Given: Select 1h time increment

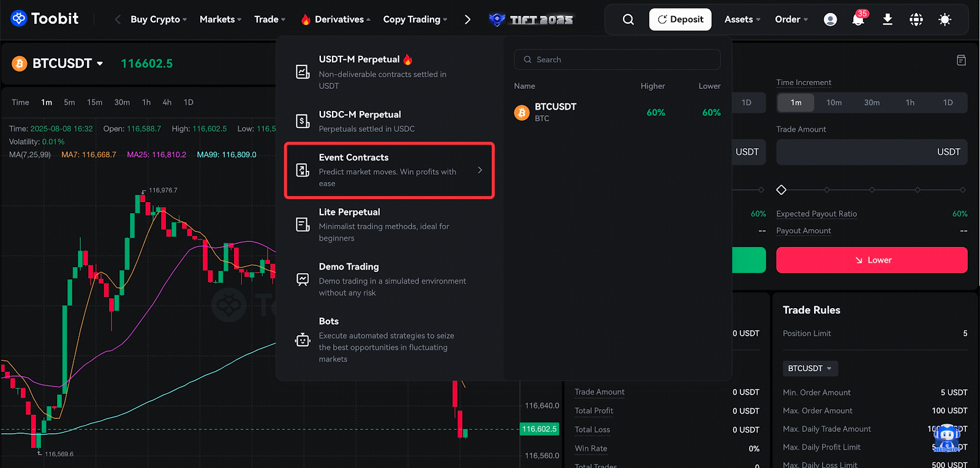Looking at the screenshot, I should coord(910,102).
